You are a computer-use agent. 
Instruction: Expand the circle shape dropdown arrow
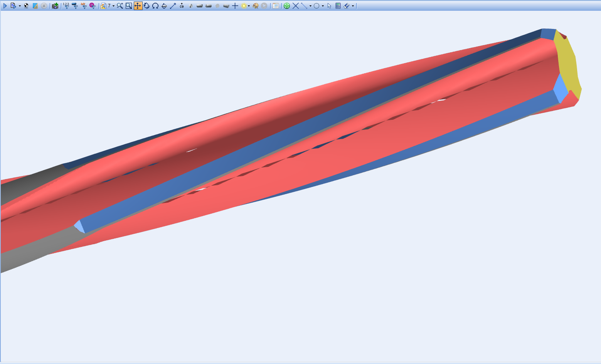[323, 6]
